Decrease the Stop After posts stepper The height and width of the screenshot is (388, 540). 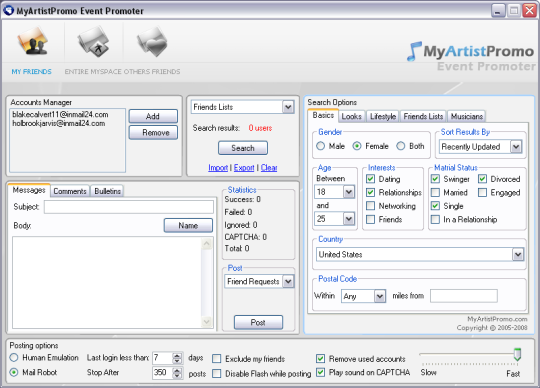pos(177,376)
